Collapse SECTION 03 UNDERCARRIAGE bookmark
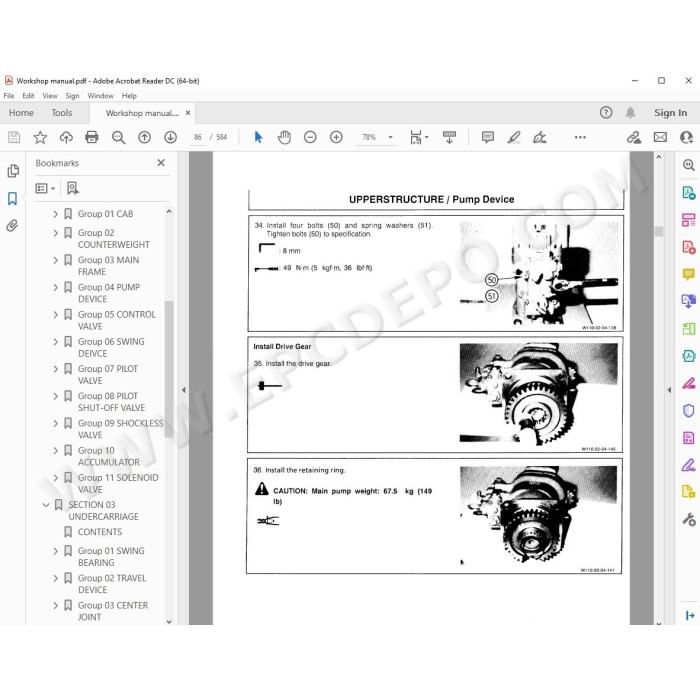The width and height of the screenshot is (700, 700). pyautogui.click(x=46, y=505)
